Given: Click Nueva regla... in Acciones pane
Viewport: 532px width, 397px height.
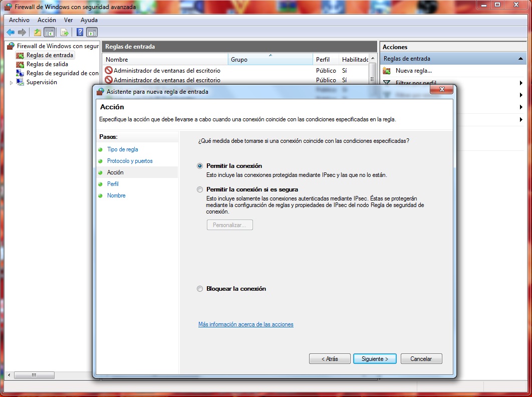Looking at the screenshot, I should [x=414, y=71].
